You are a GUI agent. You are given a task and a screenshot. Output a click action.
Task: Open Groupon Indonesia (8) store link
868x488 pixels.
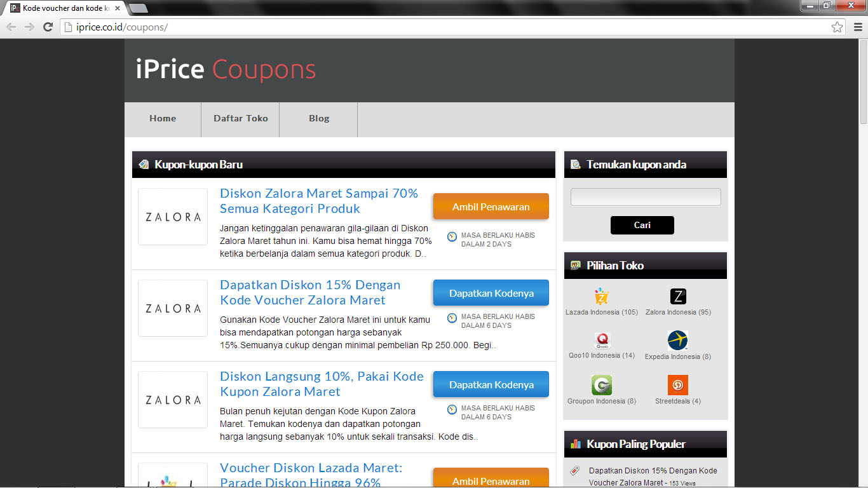[x=602, y=401]
